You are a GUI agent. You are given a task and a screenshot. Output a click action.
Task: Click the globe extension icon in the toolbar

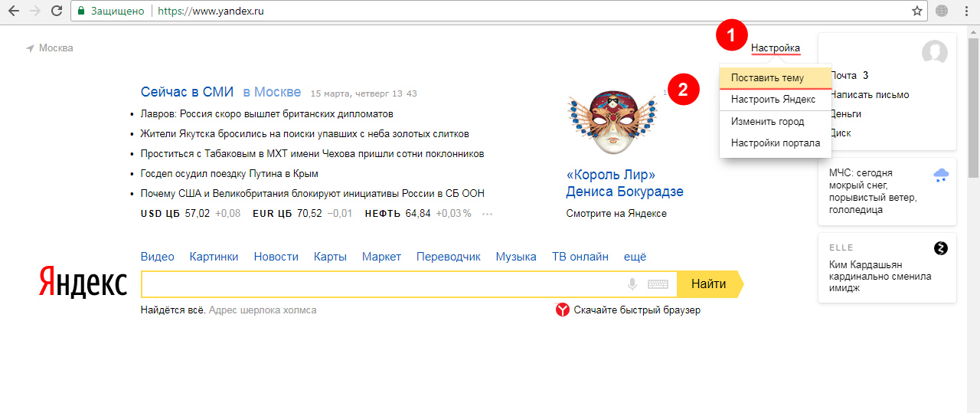[x=942, y=11]
